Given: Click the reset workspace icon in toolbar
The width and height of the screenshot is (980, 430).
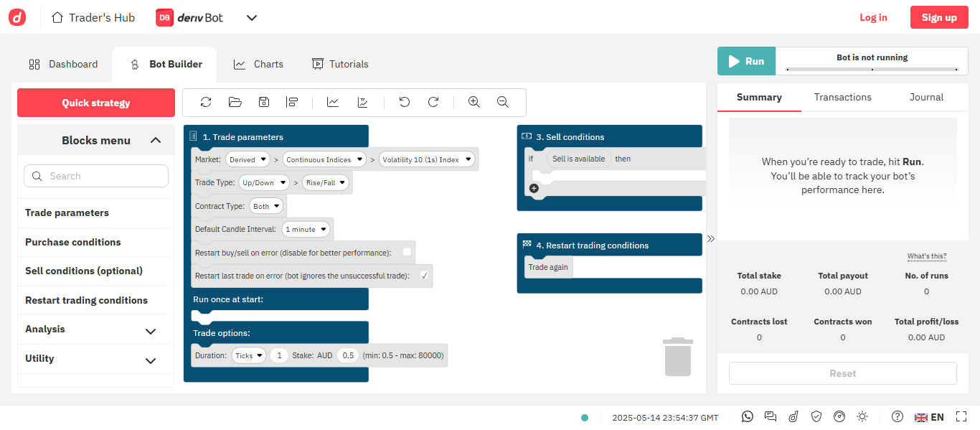Looking at the screenshot, I should pyautogui.click(x=206, y=103).
